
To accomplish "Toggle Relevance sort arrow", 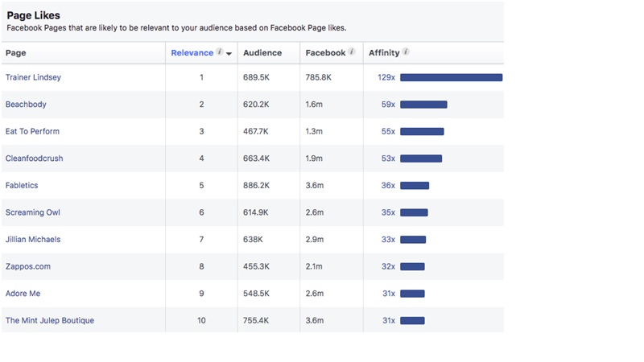I will point(229,54).
